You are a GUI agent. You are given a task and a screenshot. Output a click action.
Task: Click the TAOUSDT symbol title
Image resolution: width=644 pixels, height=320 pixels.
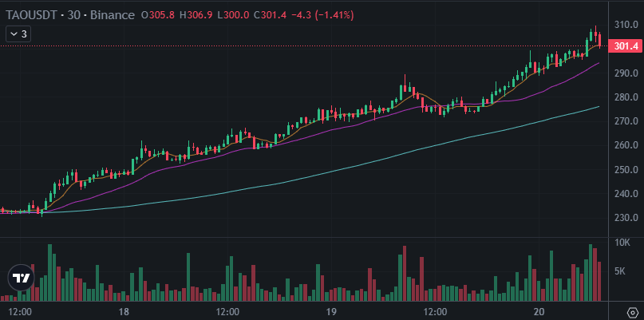point(32,15)
